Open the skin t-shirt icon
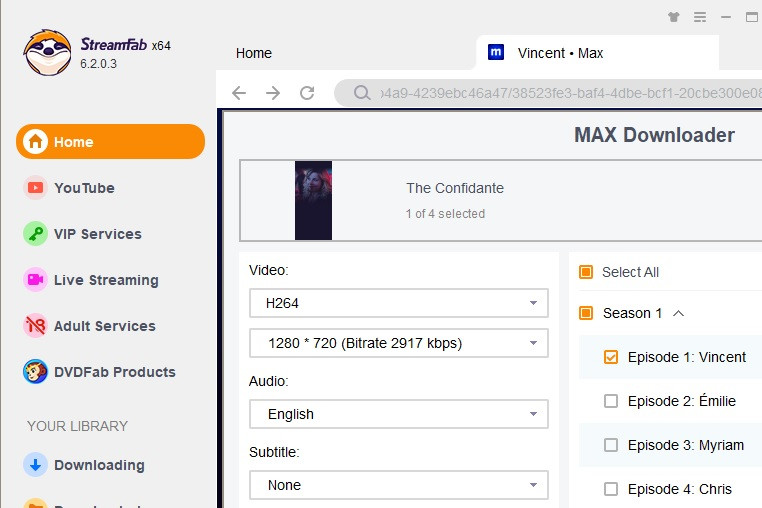 click(674, 18)
